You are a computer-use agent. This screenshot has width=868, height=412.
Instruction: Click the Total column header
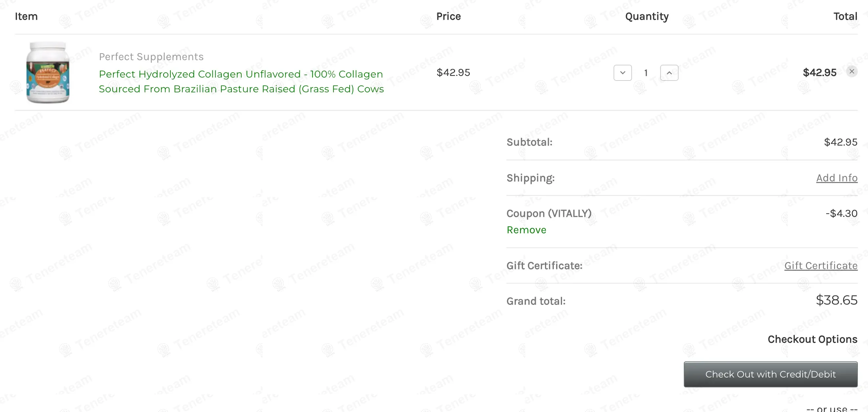pyautogui.click(x=845, y=16)
